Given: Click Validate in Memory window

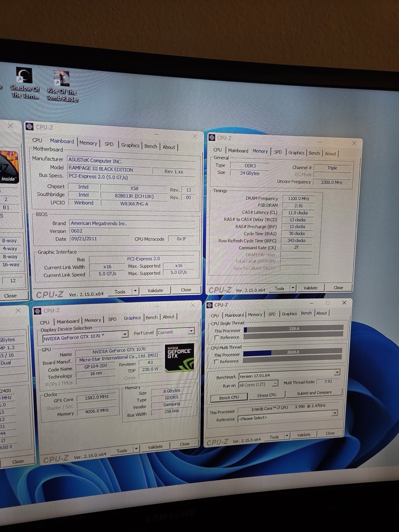Looking at the screenshot, I should tap(311, 288).
